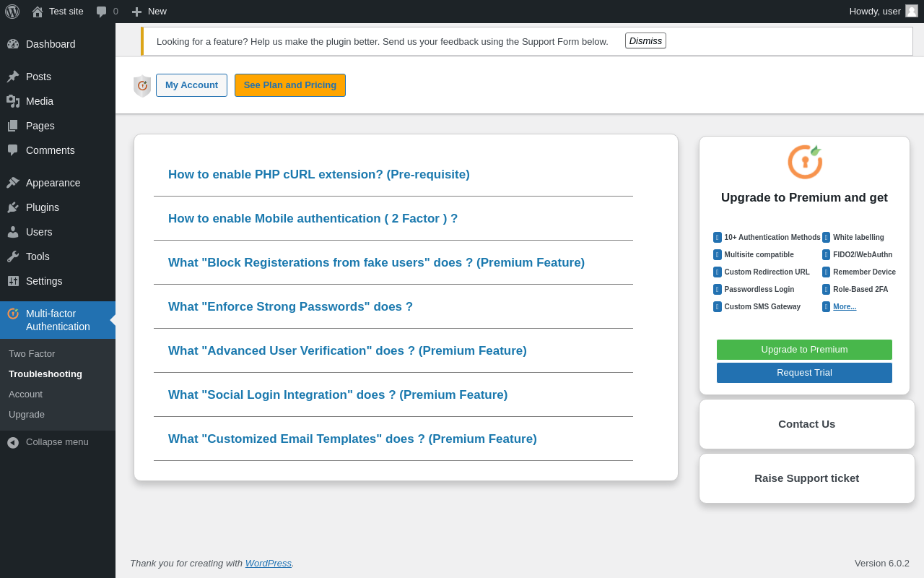Image resolution: width=924 pixels, height=578 pixels.
Task: Click the More... features link
Action: [845, 307]
